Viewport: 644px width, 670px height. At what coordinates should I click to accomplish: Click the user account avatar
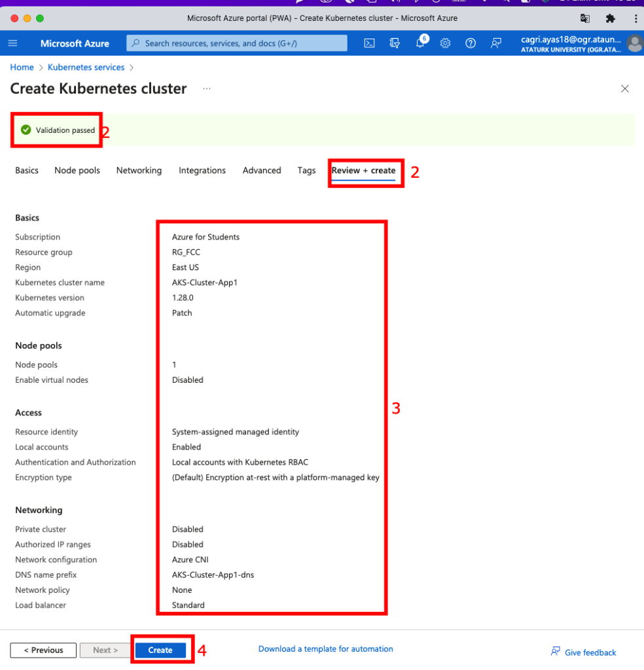[634, 43]
